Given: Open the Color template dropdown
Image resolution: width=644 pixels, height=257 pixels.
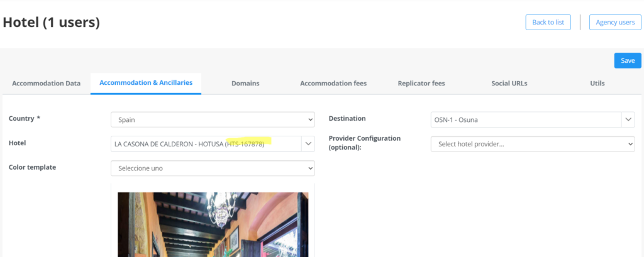Looking at the screenshot, I should 213,168.
